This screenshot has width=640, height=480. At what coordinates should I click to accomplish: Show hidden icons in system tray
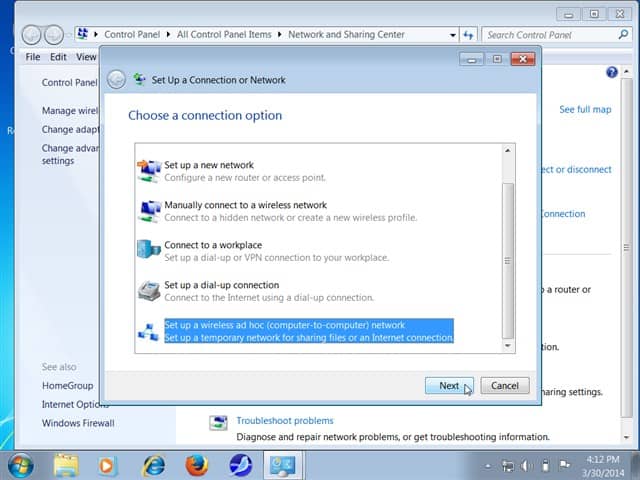487,466
